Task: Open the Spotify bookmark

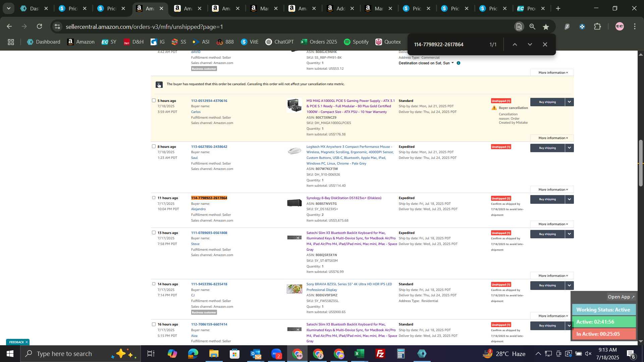Action: point(356,42)
